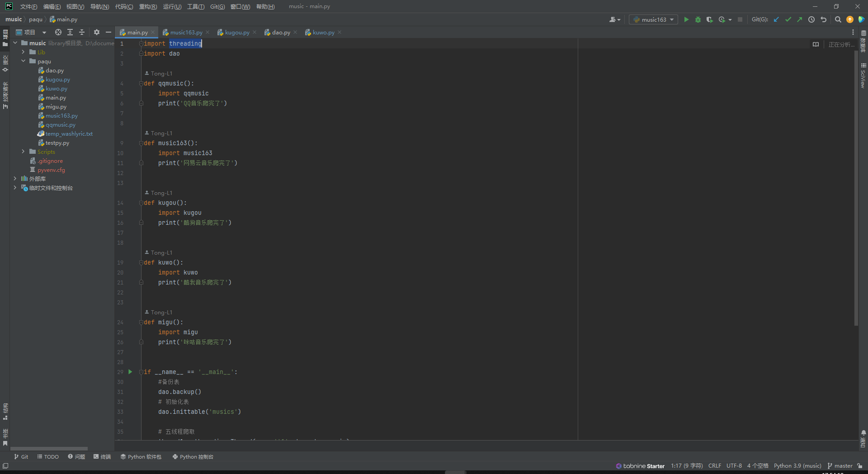
Task: Switch to dao.py editor tab
Action: click(281, 32)
